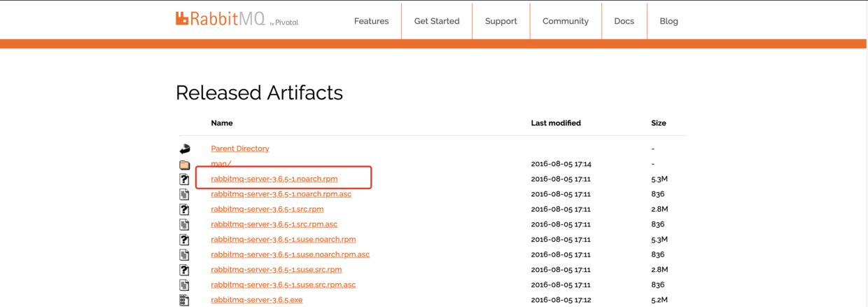Screen dimensions: 868x307
Task: Open the Docs navigation item
Action: (x=624, y=21)
